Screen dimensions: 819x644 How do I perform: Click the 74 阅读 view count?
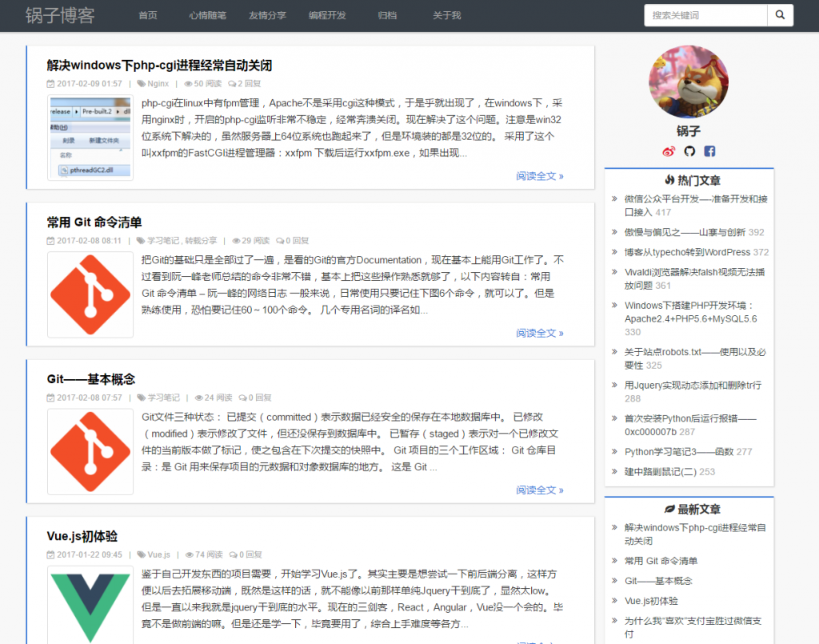204,554
